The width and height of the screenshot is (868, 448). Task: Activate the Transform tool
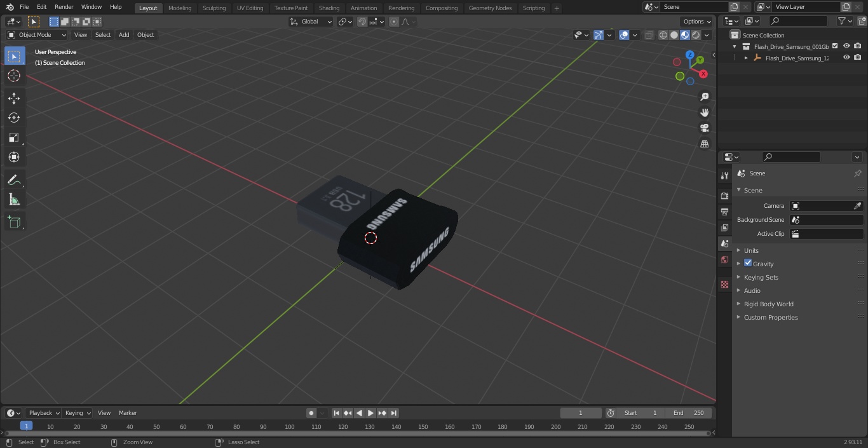(x=14, y=157)
